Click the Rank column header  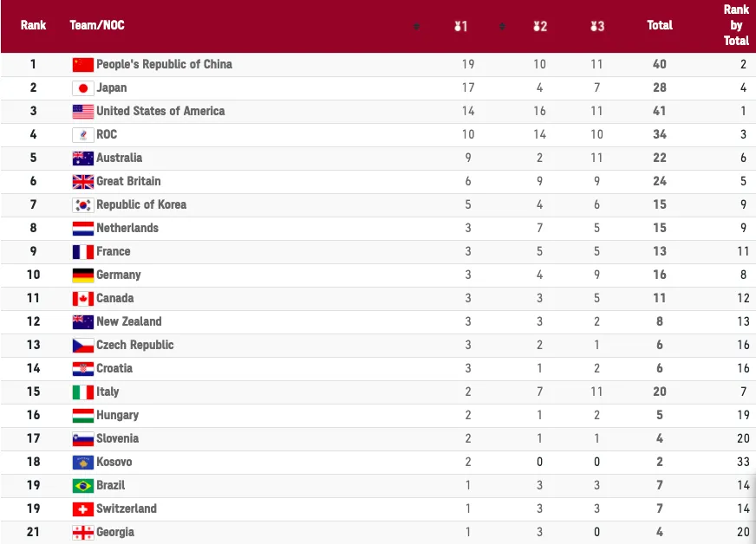pos(34,25)
